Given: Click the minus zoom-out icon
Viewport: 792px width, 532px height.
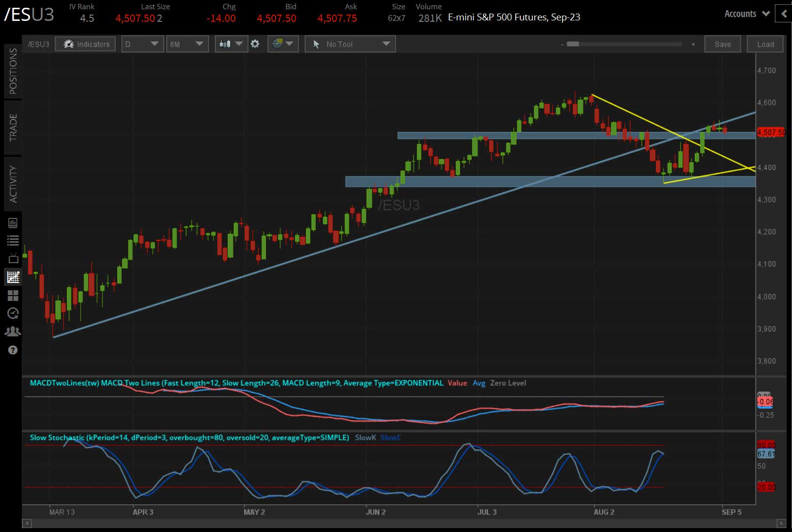Looking at the screenshot, I should coord(562,44).
